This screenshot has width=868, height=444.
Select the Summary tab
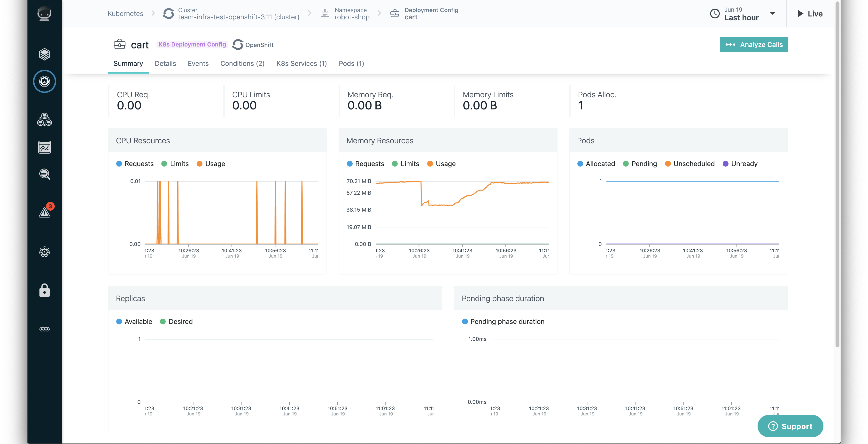pos(128,63)
